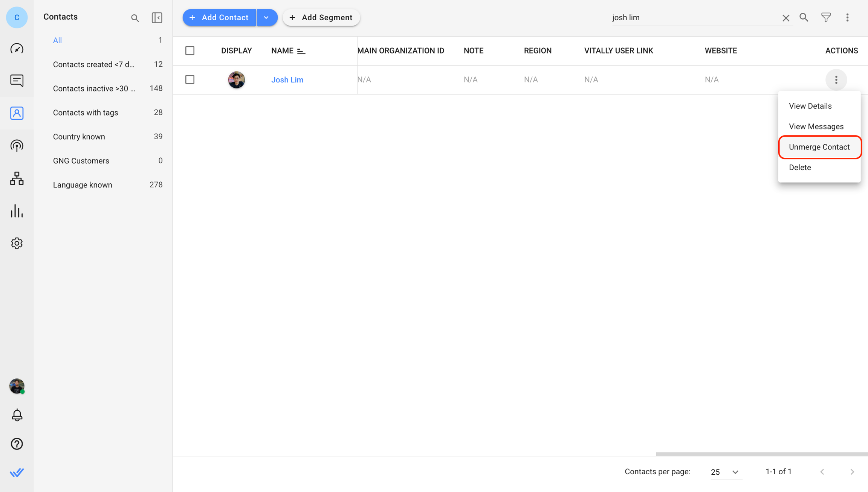Choose Unmerge Contact from the menu
Viewport: 868px width, 492px height.
point(819,147)
